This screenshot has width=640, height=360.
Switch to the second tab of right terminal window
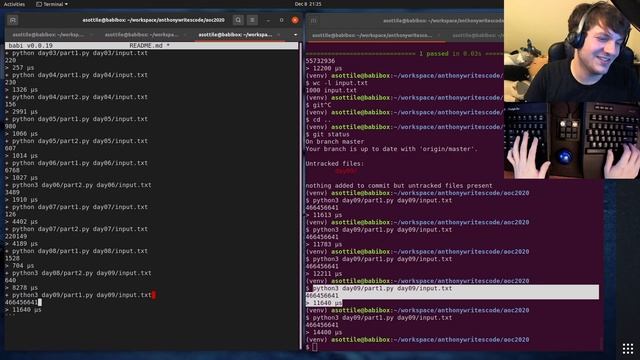pyautogui.click(x=478, y=36)
